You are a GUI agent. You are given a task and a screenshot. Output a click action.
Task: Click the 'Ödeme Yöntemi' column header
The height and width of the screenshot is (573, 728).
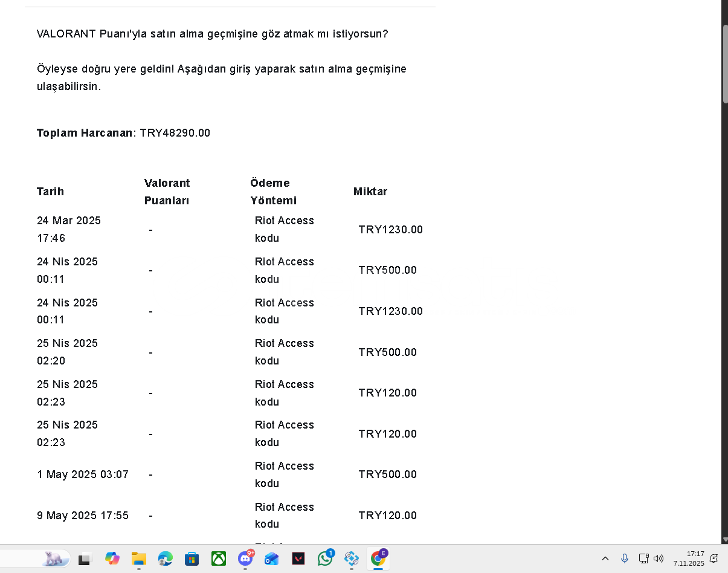[x=274, y=192]
